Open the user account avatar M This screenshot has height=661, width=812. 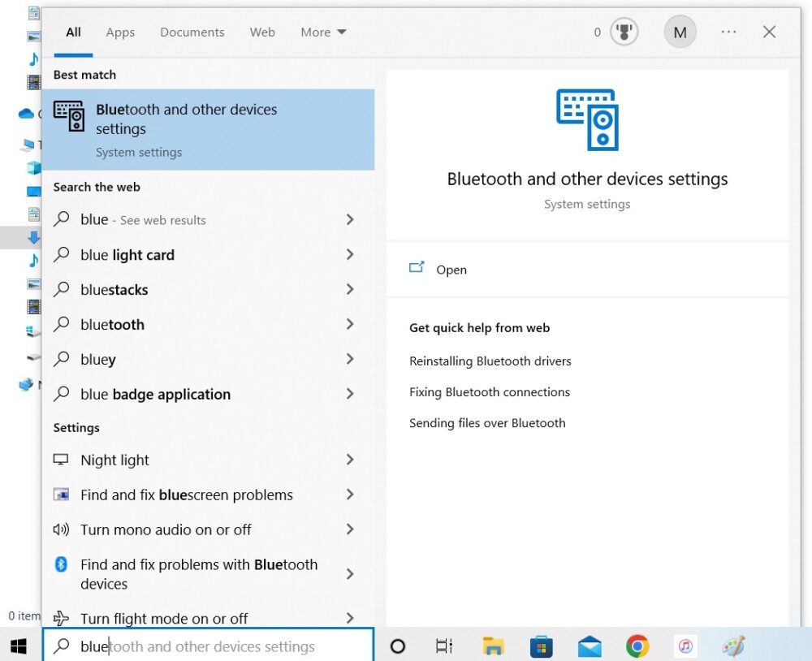point(680,32)
